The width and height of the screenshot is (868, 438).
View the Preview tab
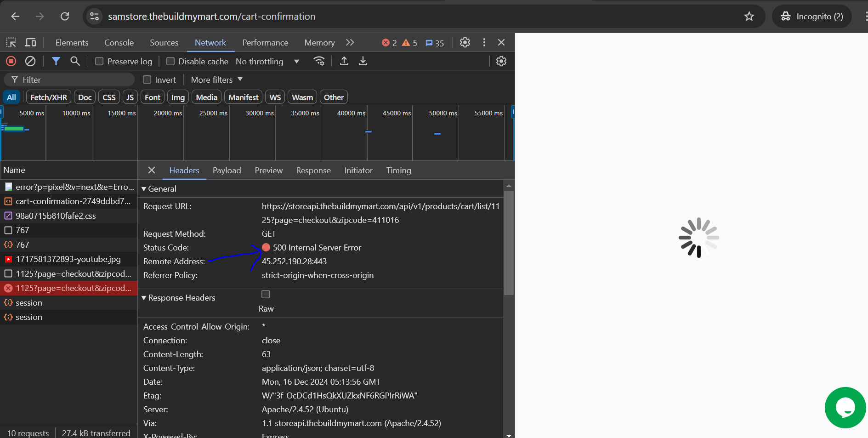pyautogui.click(x=269, y=170)
